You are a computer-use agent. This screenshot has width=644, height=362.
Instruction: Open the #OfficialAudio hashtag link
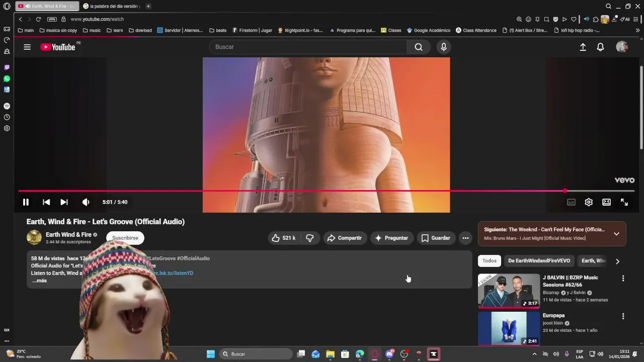(x=193, y=258)
